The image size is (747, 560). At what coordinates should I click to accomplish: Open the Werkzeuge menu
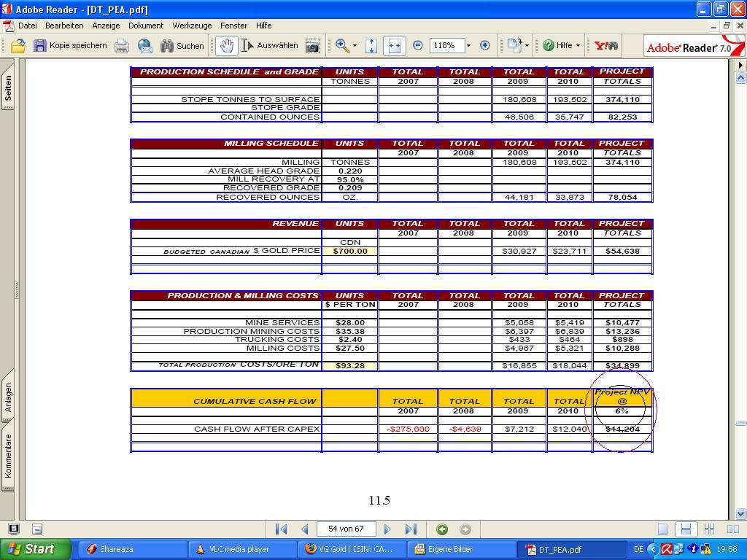[192, 26]
